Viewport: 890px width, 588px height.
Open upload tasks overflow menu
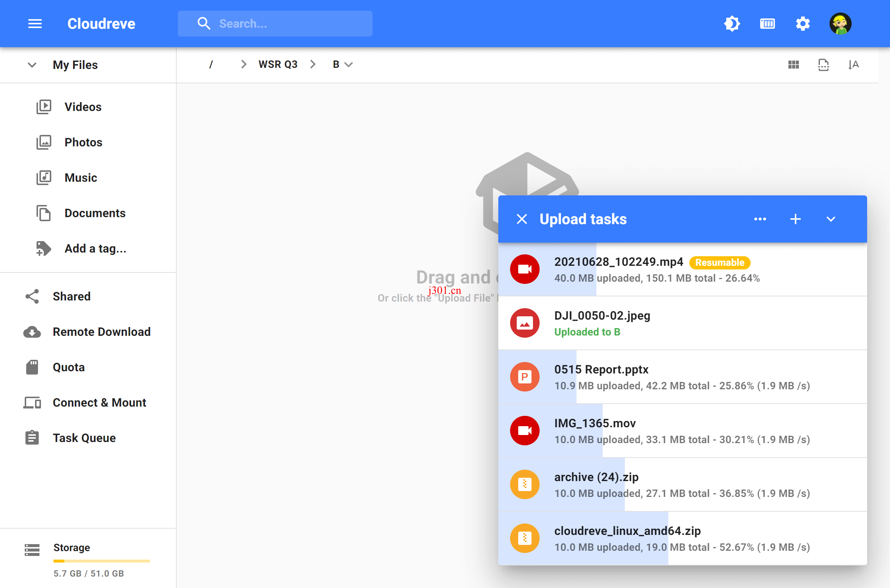tap(759, 219)
